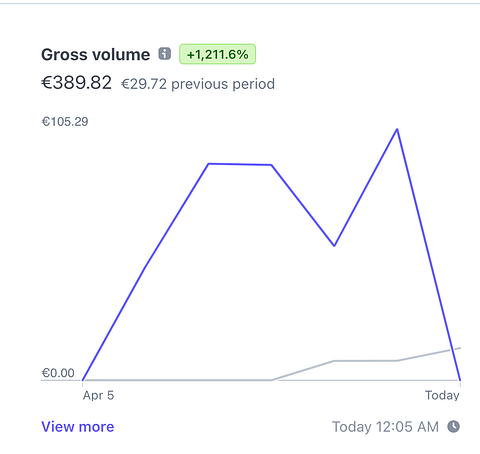Open the View more link
Screen dimensions: 480x454
(78, 427)
